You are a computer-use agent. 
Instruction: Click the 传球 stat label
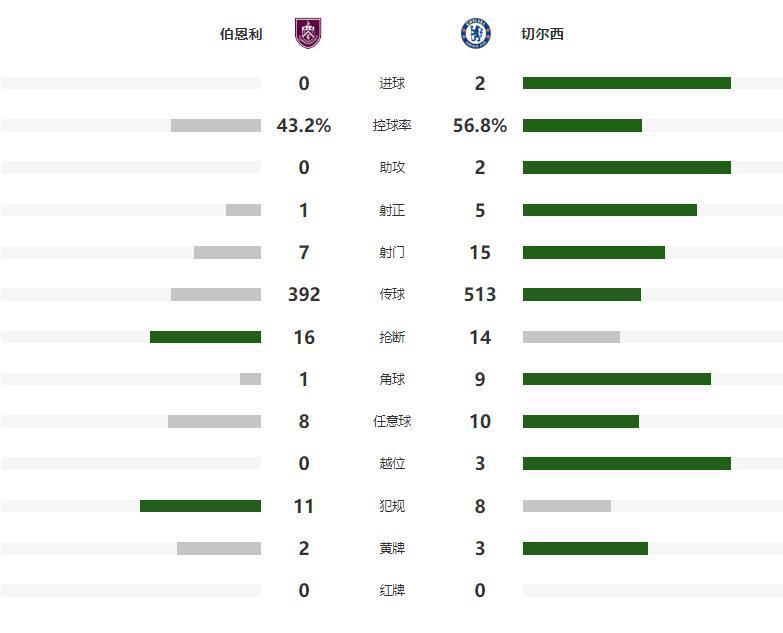[x=392, y=295]
